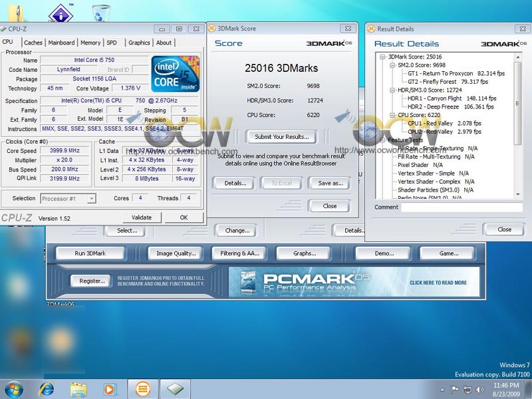Open Filtering & AA settings
The image size is (532, 399).
239,253
